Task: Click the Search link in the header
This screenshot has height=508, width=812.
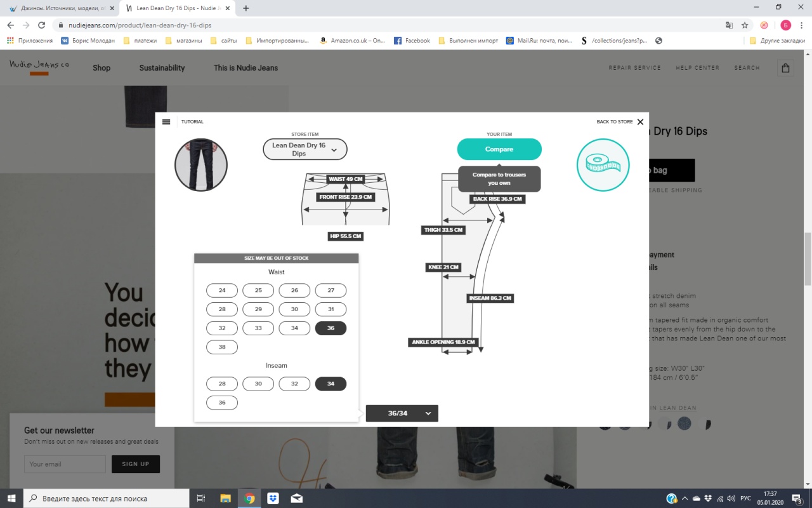Action: click(x=747, y=68)
